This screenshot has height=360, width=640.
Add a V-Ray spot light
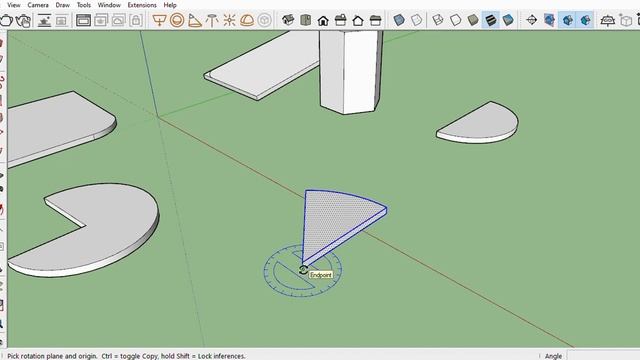[195, 20]
